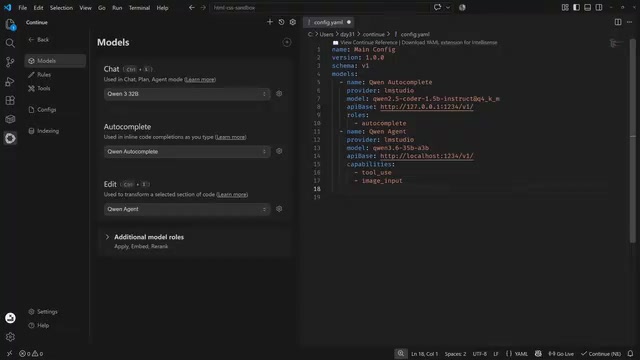Click Ln 18, Col 1 position indicator
Viewport: 640px width, 360px height.
point(424,353)
